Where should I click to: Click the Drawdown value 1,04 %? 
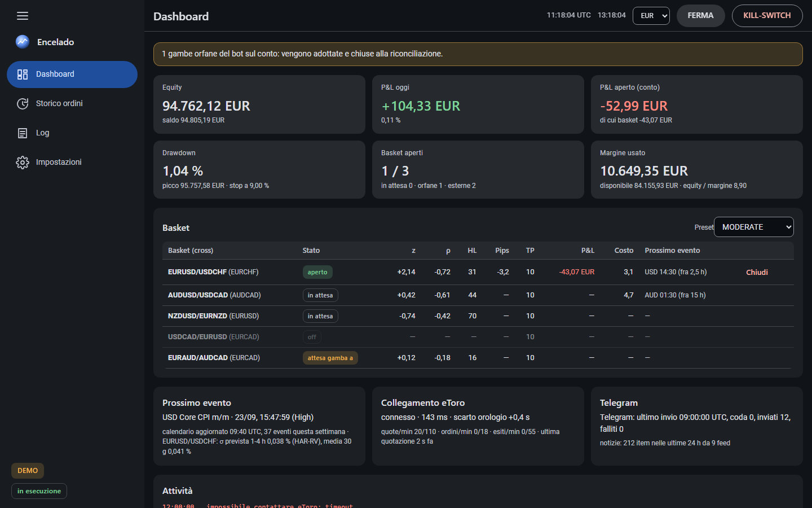coord(183,171)
